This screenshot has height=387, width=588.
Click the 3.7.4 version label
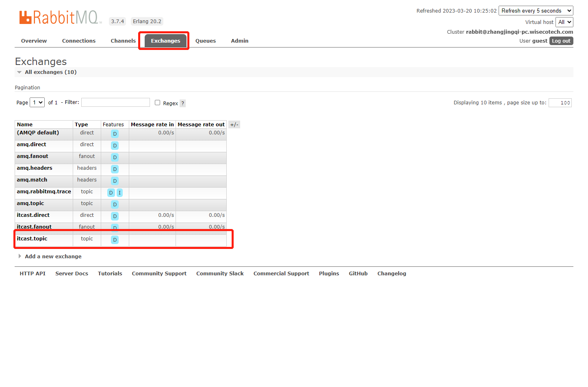pyautogui.click(x=117, y=22)
